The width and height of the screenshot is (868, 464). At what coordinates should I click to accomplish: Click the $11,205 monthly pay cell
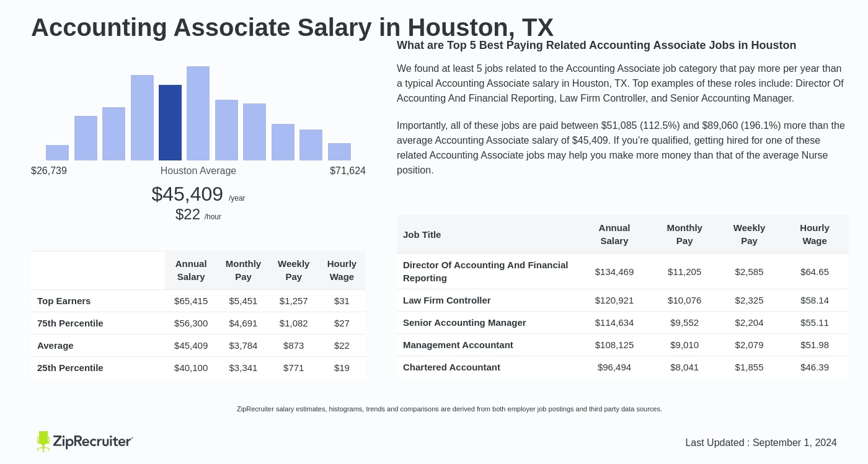[684, 271]
